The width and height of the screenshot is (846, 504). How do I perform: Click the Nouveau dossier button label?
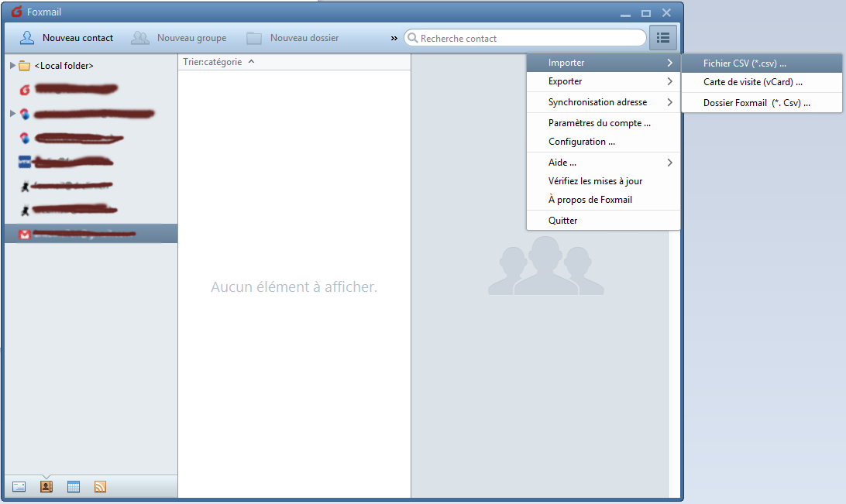[x=304, y=38]
